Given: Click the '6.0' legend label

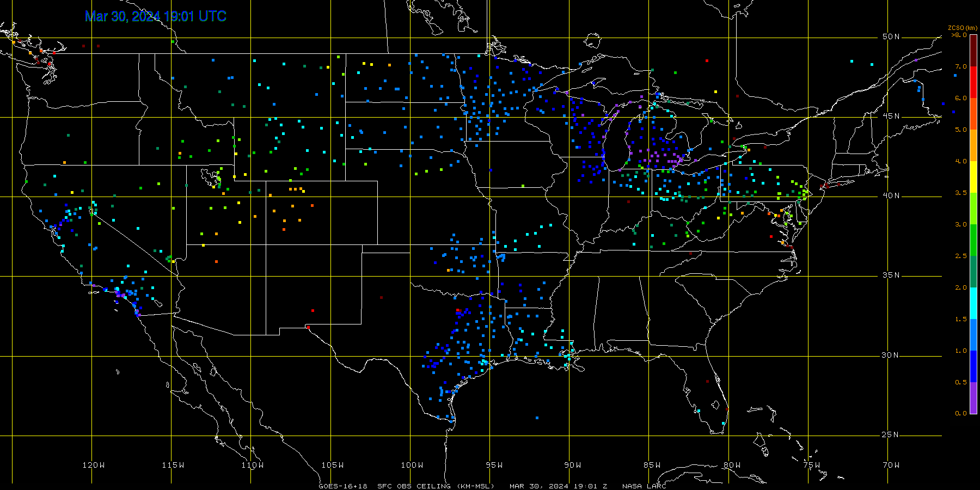Looking at the screenshot, I should (961, 98).
